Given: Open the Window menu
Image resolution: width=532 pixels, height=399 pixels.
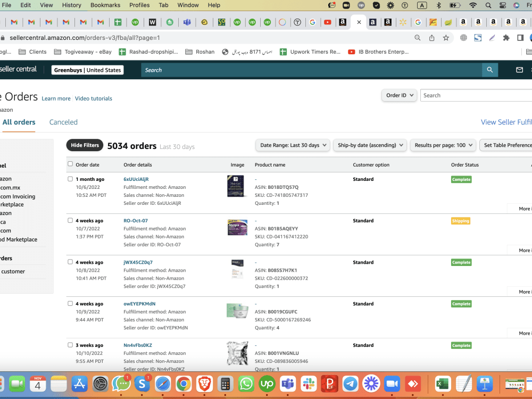Looking at the screenshot, I should tap(188, 5).
